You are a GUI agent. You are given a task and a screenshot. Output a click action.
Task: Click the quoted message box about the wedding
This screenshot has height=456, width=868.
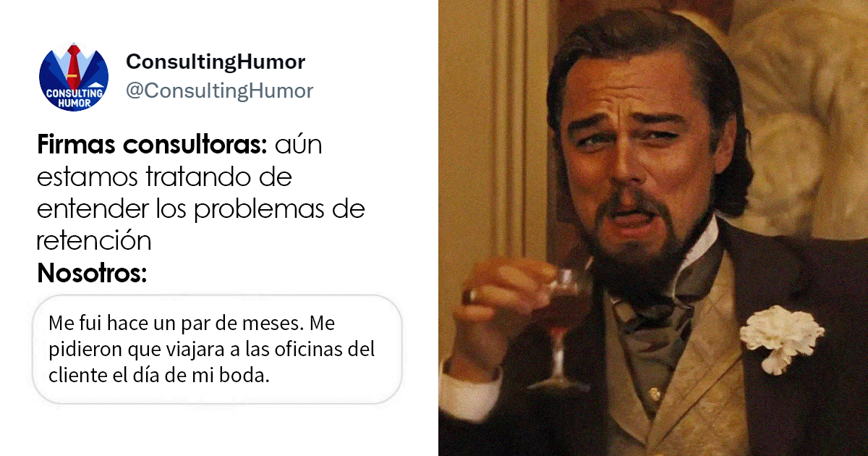(217, 349)
